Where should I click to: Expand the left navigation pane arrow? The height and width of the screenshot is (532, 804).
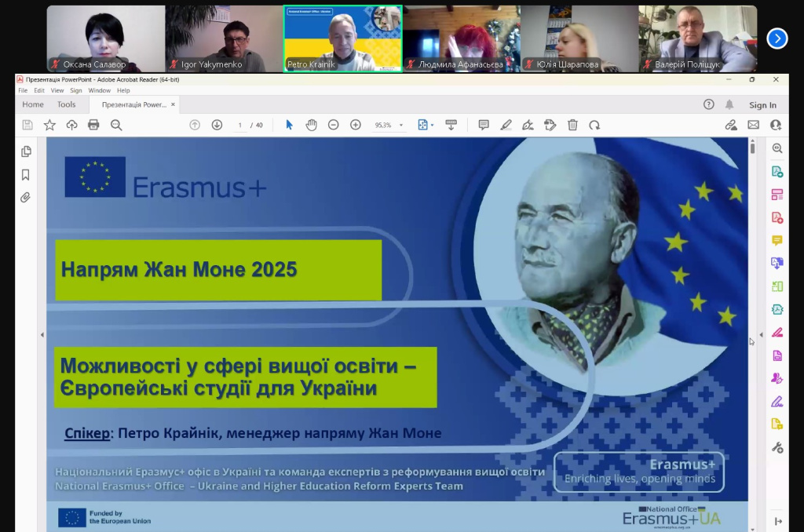(42, 335)
